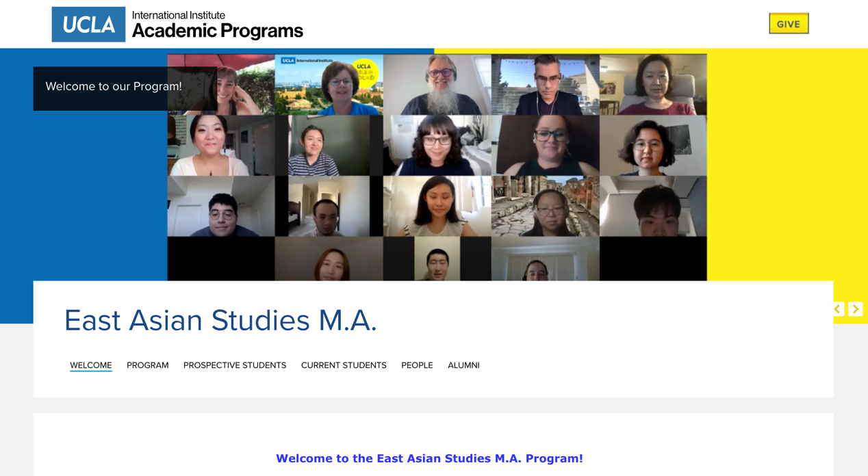The height and width of the screenshot is (476, 868).
Task: Click the UCLA International Institute background tile
Action: (329, 85)
